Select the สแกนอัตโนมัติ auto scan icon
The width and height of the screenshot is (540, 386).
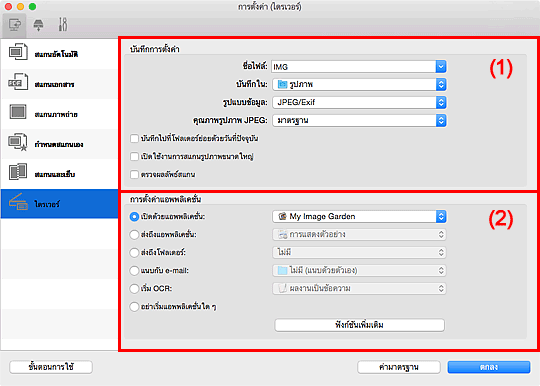pos(18,52)
